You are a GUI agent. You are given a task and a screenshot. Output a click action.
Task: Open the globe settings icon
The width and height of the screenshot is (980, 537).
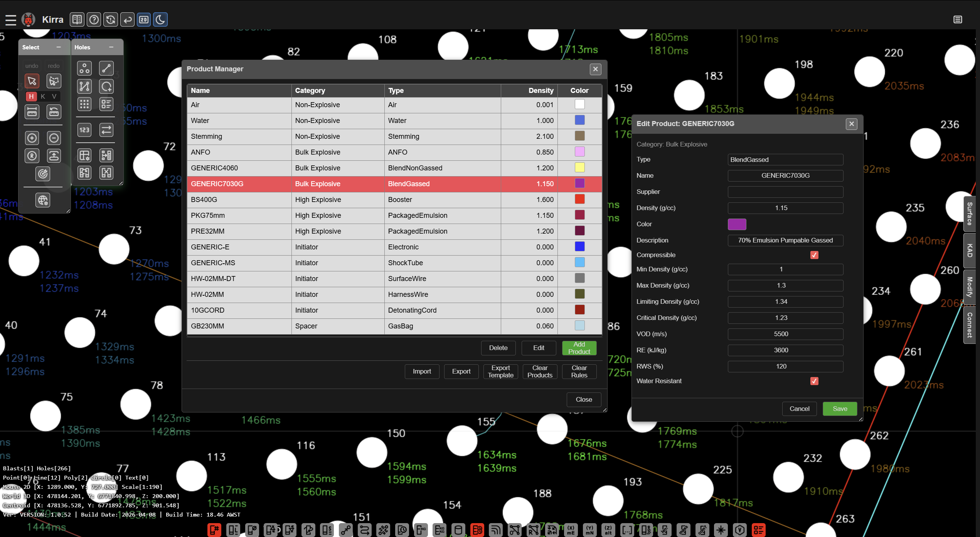pyautogui.click(x=43, y=200)
